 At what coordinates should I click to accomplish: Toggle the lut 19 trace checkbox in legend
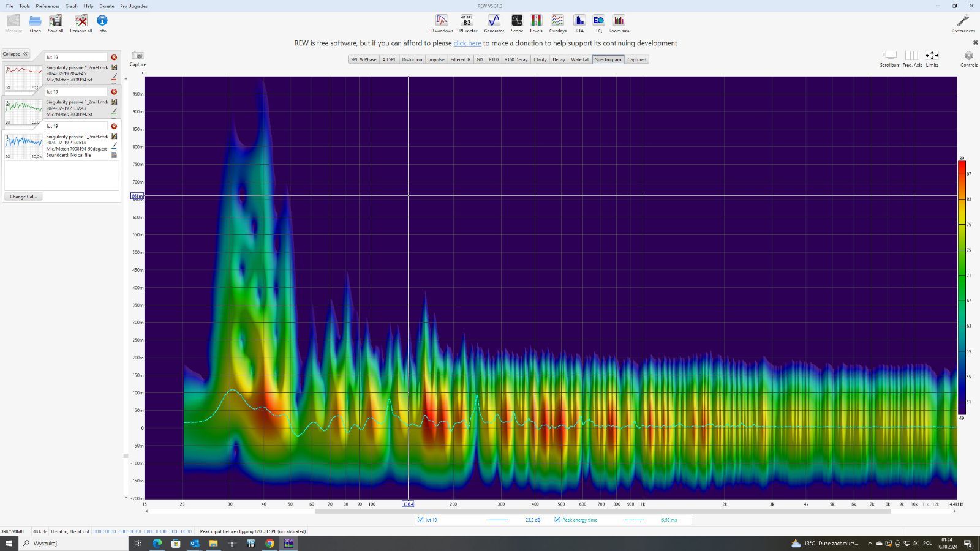tap(420, 520)
